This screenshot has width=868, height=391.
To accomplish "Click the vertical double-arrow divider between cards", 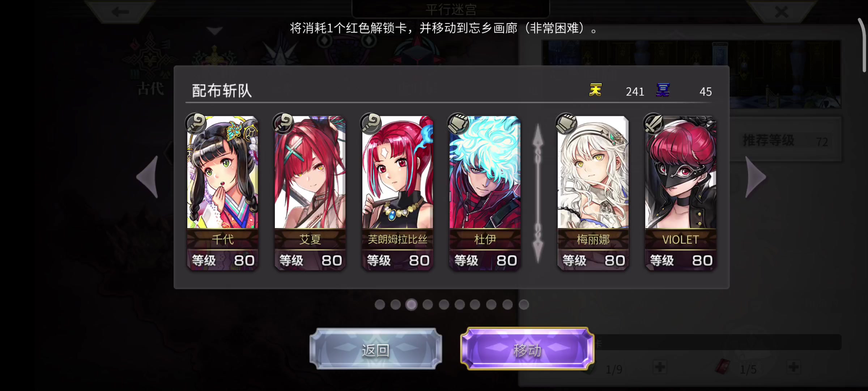I will point(538,193).
